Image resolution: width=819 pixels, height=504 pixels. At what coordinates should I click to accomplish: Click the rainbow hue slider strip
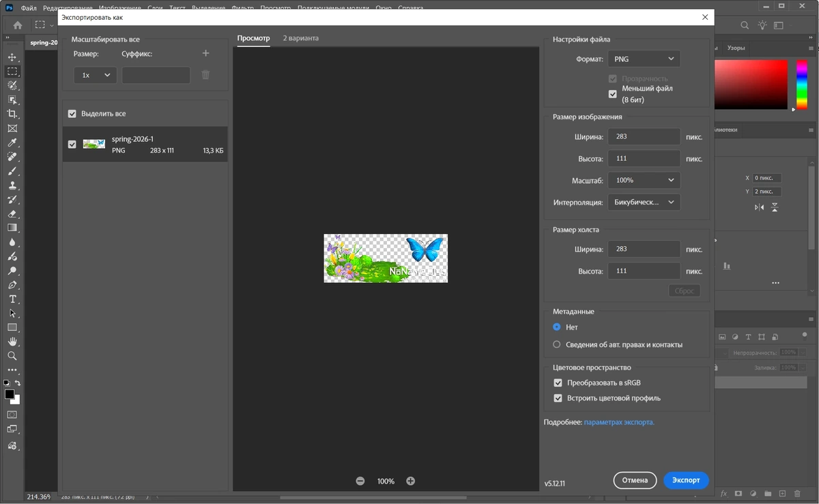(801, 84)
